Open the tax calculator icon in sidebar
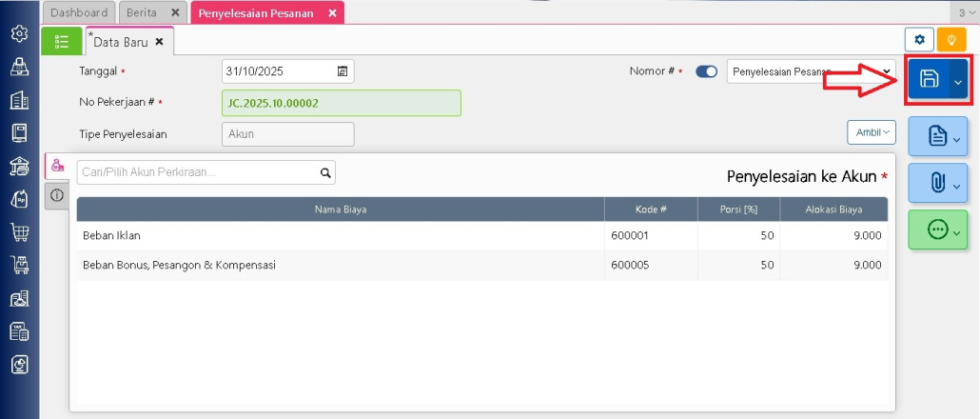Image resolution: width=980 pixels, height=419 pixels. click(x=19, y=331)
